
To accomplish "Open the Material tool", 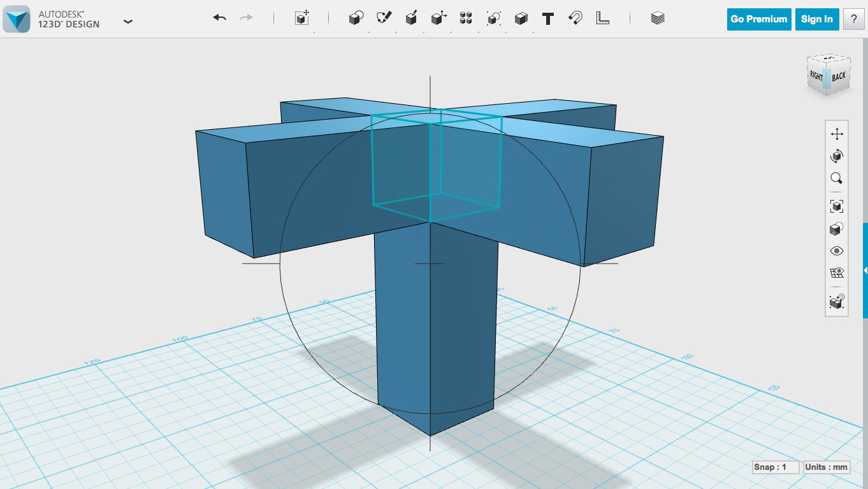I will [658, 18].
